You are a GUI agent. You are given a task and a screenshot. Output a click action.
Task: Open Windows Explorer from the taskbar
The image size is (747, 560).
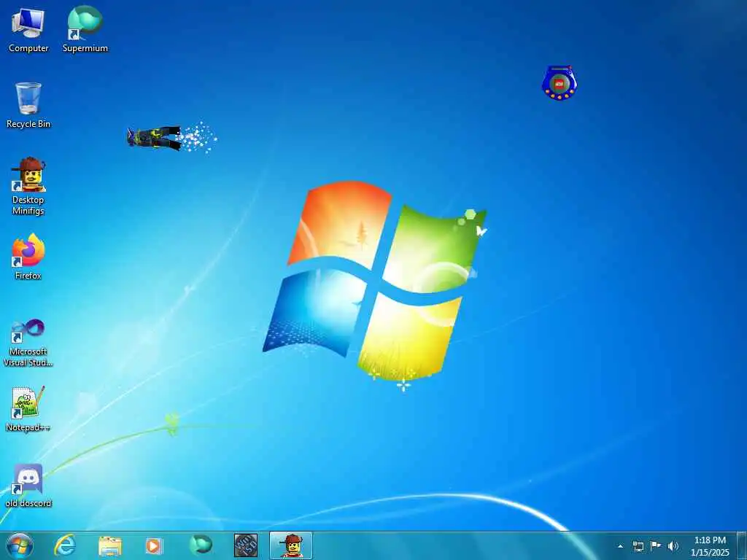tap(110, 545)
